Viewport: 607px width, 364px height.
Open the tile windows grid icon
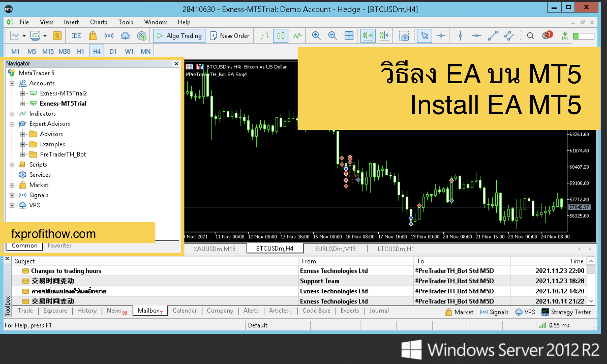tap(349, 36)
